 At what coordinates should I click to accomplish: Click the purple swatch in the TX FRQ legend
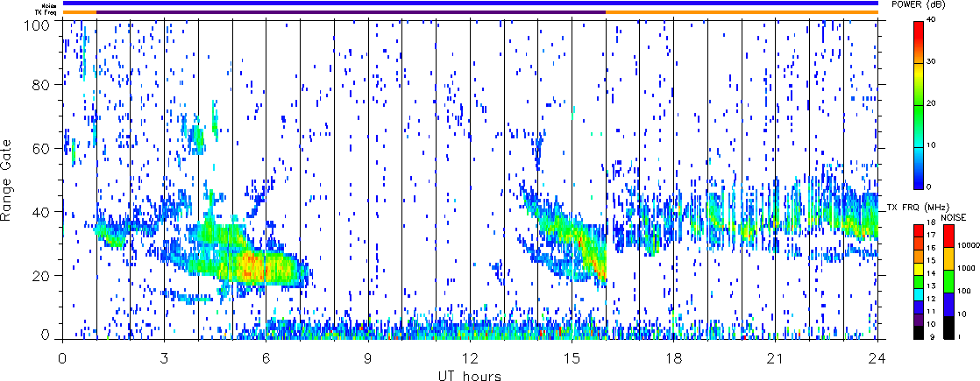point(918,320)
